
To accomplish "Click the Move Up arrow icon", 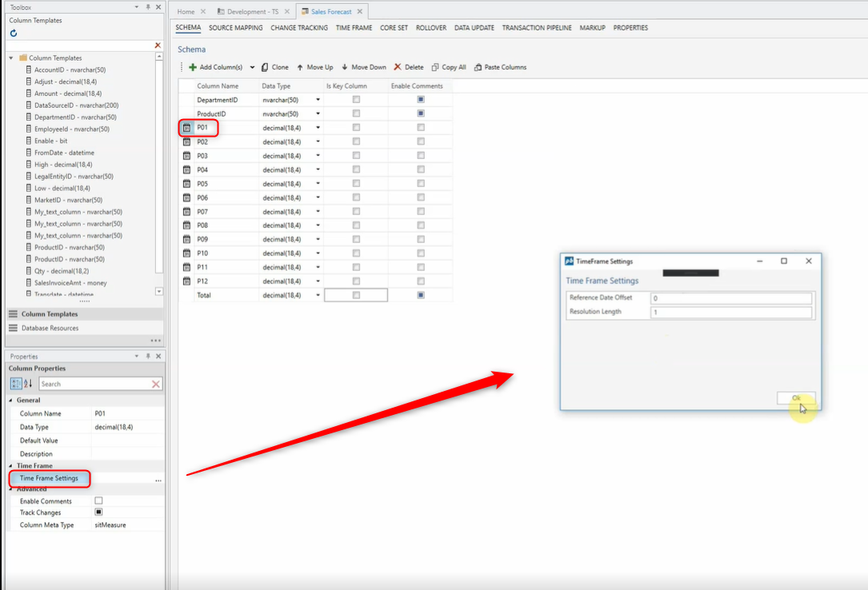I will tap(301, 67).
